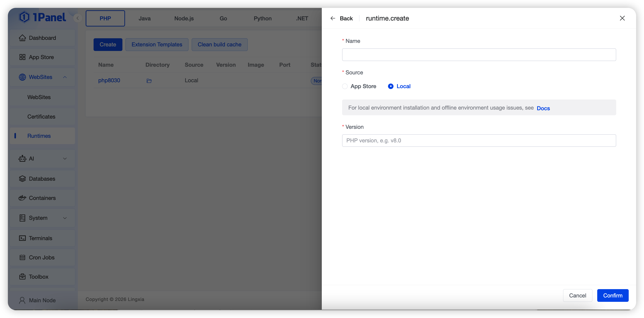
Task: Click the Terminals console icon
Action: [x=22, y=238]
